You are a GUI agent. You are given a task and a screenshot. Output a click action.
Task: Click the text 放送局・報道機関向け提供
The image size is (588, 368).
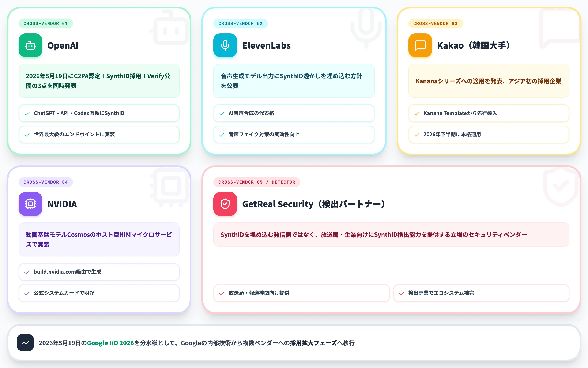coord(259,293)
